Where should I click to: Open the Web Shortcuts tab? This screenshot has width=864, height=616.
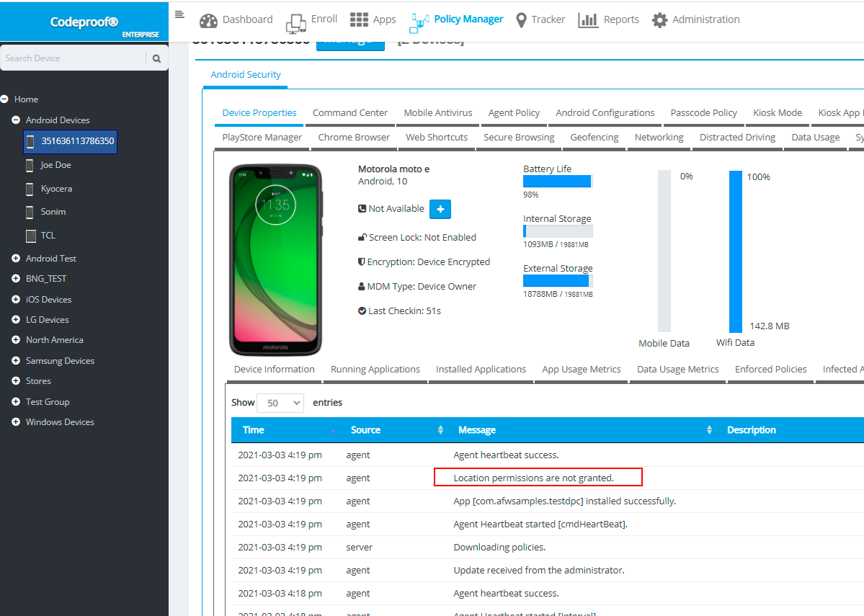pyautogui.click(x=437, y=138)
